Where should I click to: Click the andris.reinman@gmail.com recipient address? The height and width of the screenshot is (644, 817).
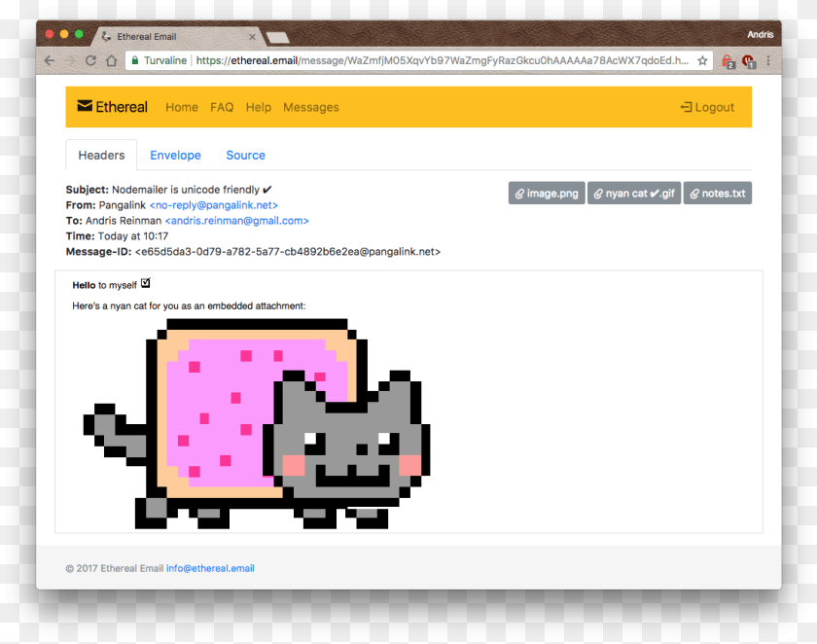(x=237, y=221)
